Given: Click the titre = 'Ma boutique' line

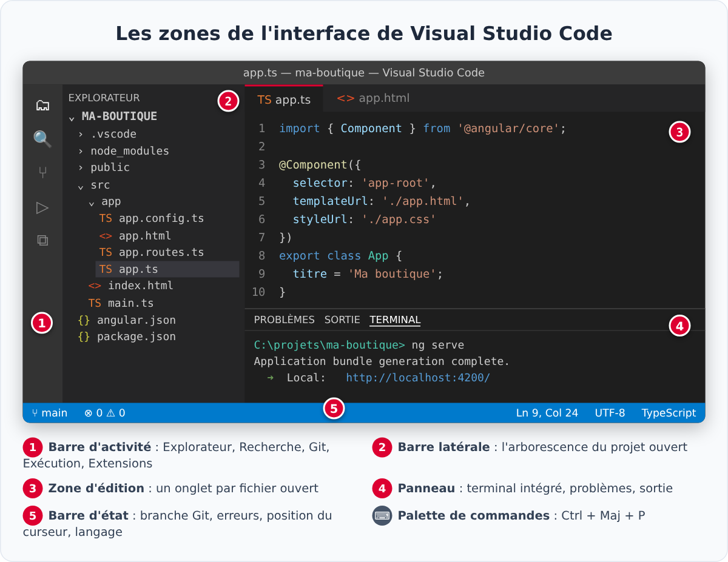Looking at the screenshot, I should [x=368, y=274].
